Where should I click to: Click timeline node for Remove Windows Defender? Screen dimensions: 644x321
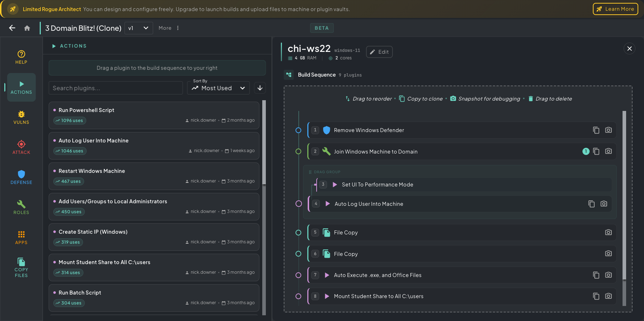pos(298,130)
